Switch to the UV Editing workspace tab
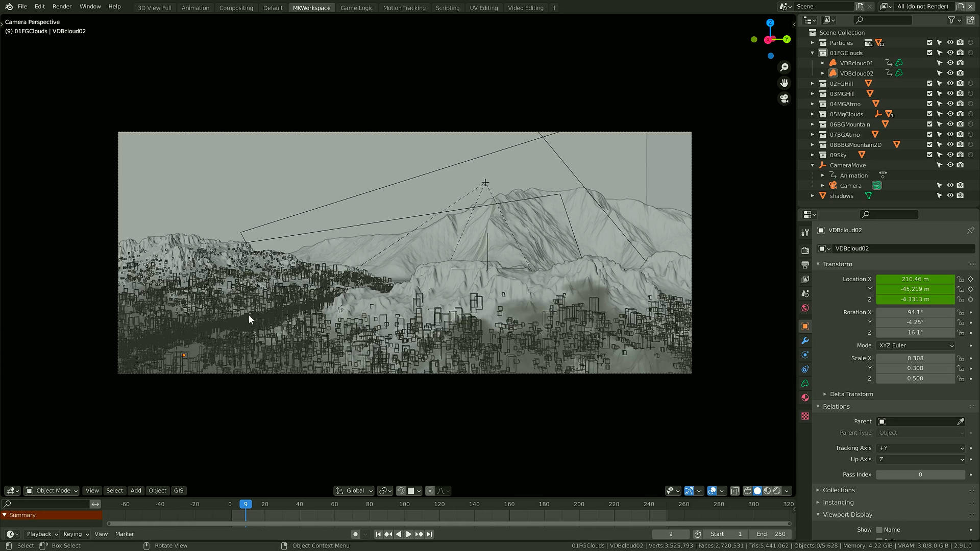This screenshot has height=551, width=980. tap(483, 8)
